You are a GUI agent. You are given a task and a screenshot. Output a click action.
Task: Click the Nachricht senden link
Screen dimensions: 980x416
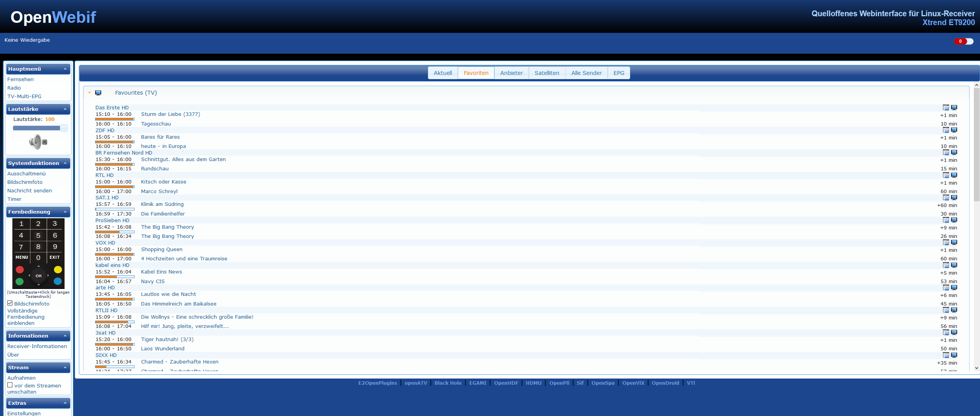point(29,191)
